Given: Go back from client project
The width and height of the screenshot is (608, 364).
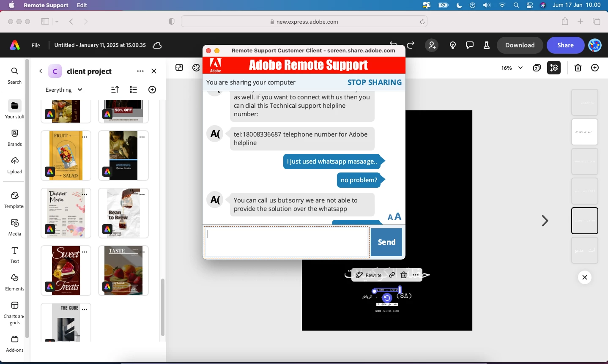Looking at the screenshot, I should coord(41,71).
